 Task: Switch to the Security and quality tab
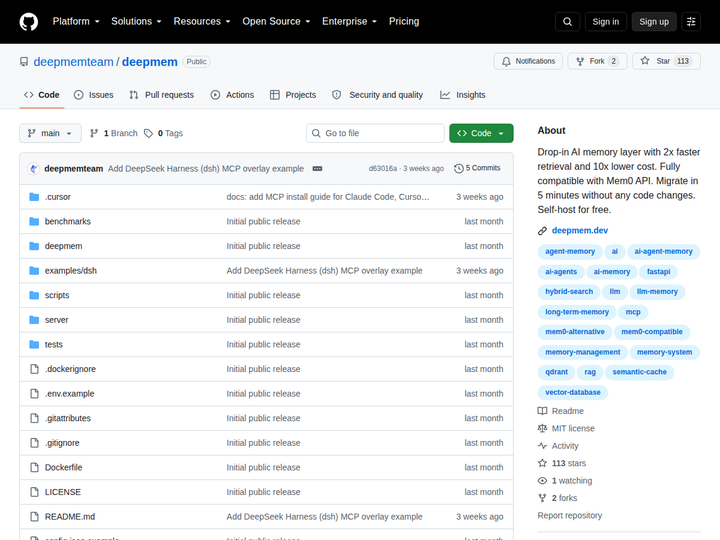click(377, 95)
